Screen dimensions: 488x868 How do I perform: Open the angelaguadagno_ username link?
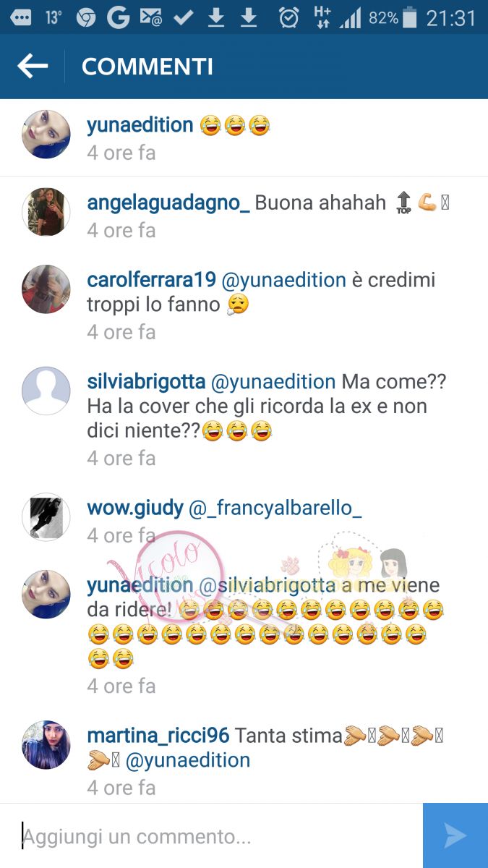168,203
